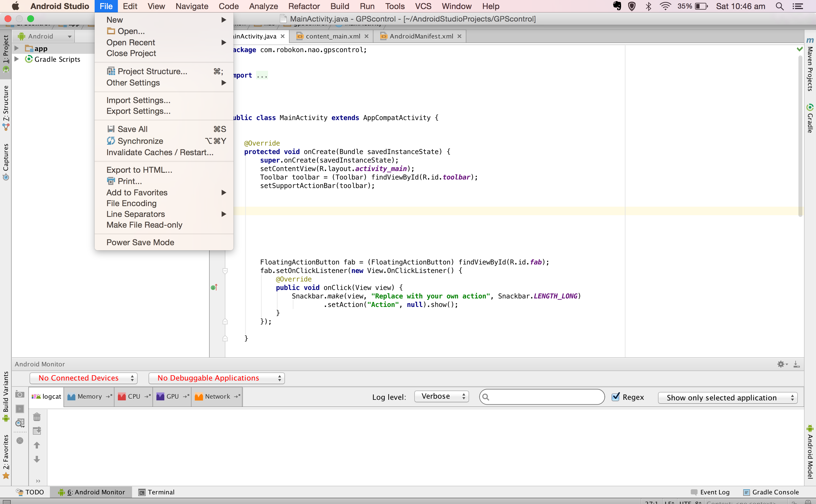
Task: Detach the Memory monitor tab pin
Action: coord(109,396)
